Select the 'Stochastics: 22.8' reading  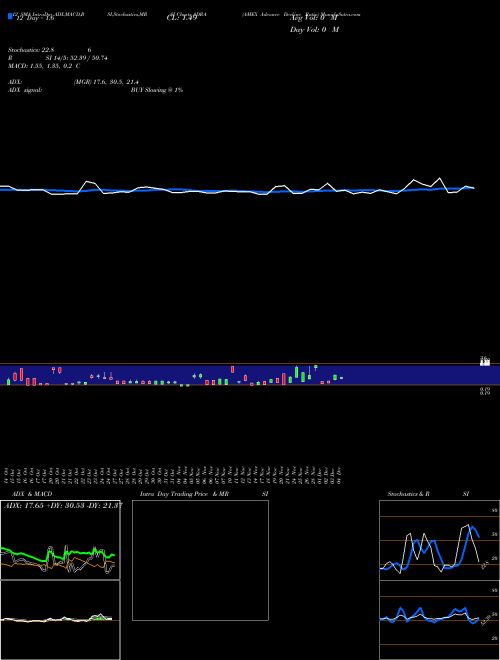pos(31,50)
